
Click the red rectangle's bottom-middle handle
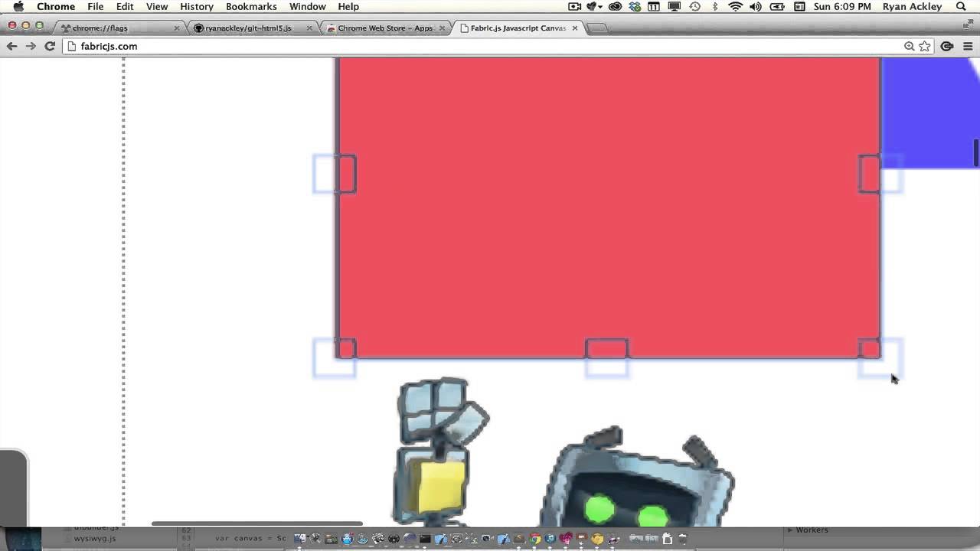tap(607, 357)
